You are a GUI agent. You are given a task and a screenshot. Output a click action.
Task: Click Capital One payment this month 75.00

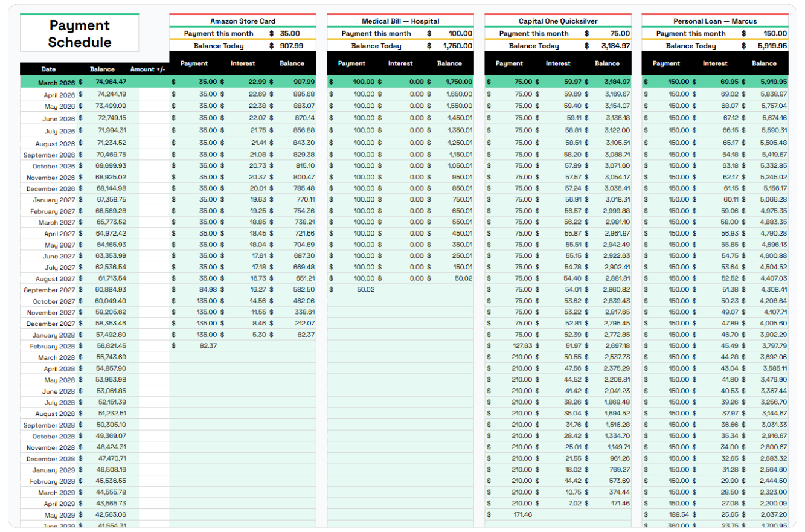point(620,33)
